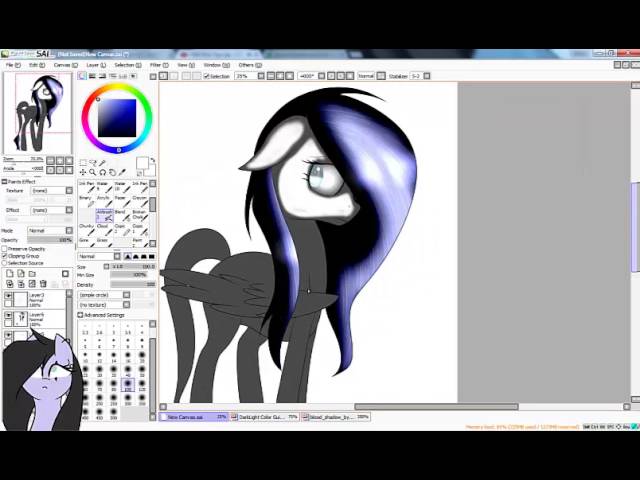Select the rectangular selection tool

(83, 163)
